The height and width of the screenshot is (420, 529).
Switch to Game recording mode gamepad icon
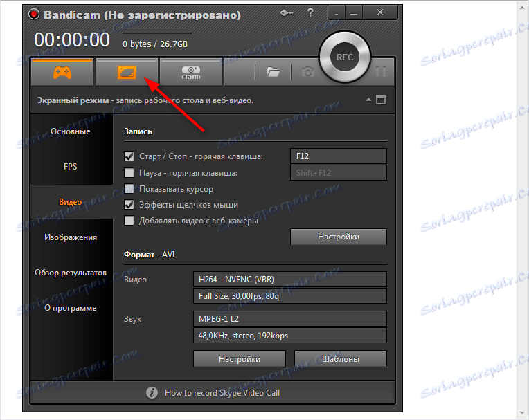click(x=62, y=72)
